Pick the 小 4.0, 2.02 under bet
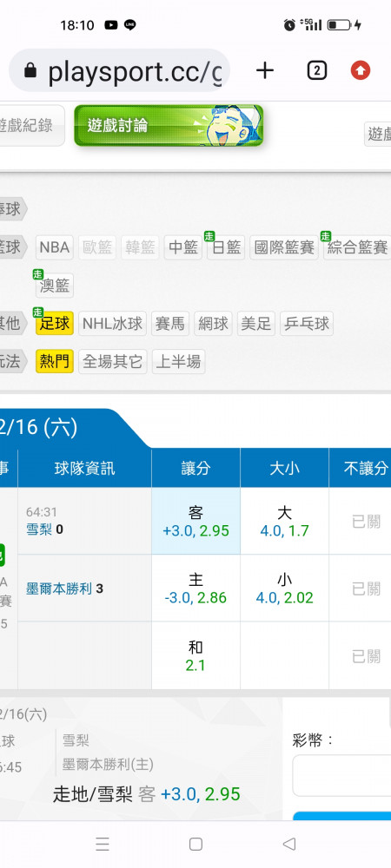 (285, 588)
